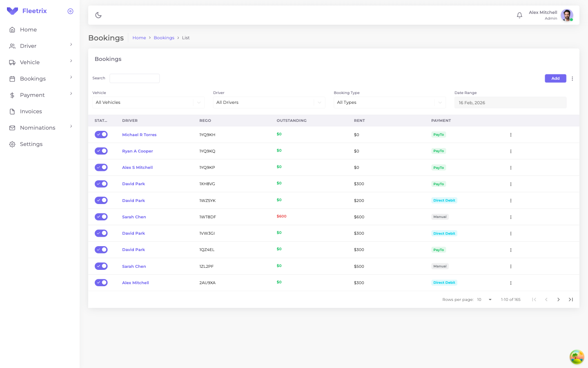Click the sidebar collapse target icon
Viewport: 588px width, 368px height.
coord(70,11)
